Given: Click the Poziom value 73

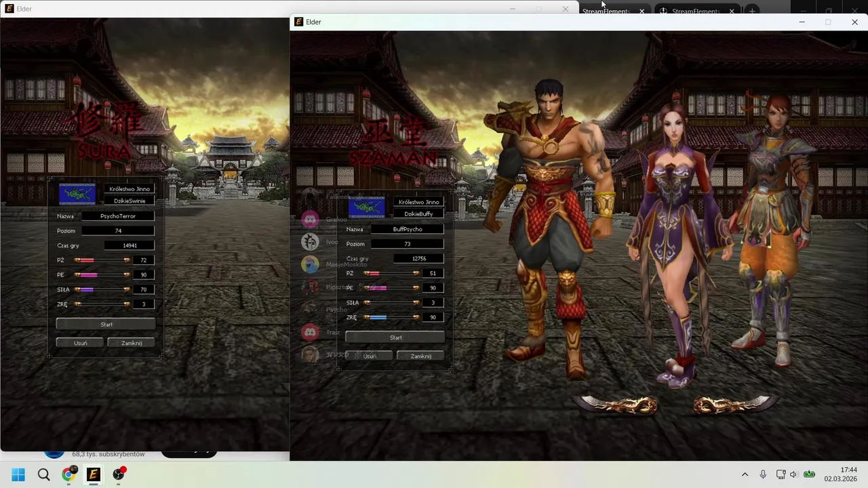Looking at the screenshot, I should pos(408,244).
